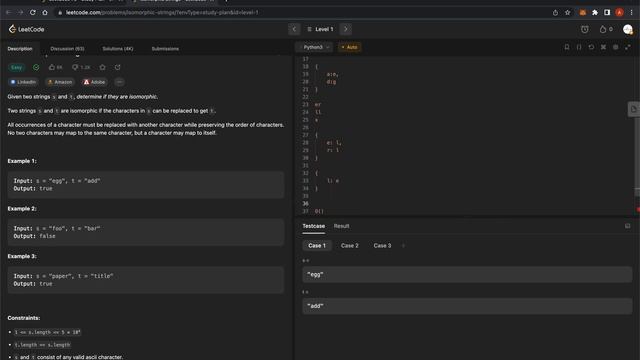Click the streak flame counter
640x360 pixels.
pyautogui.click(x=606, y=29)
